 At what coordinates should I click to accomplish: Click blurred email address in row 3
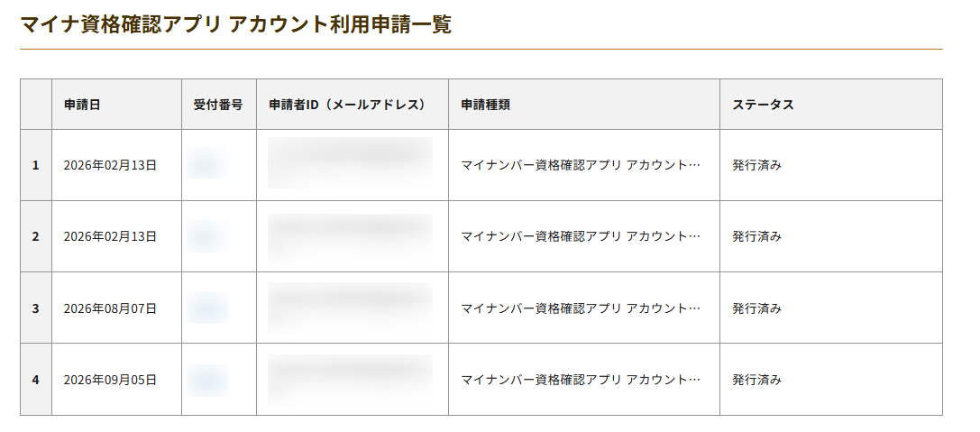click(350, 308)
